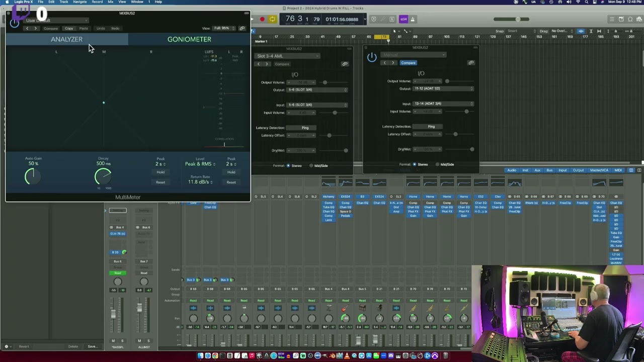Screen dimensions: 644x362
Task: Click Hold button under left Peak
Action: (160, 172)
